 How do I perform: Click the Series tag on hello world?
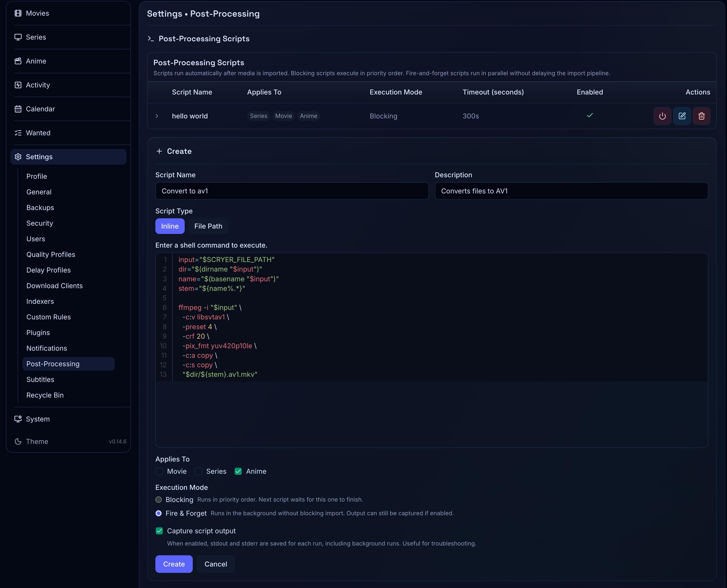258,116
